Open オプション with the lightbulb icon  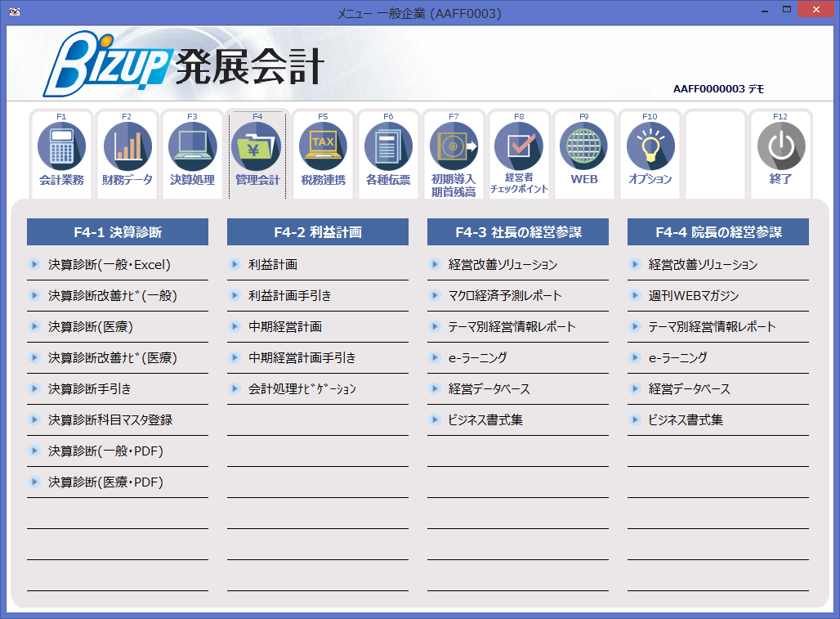[x=650, y=154]
